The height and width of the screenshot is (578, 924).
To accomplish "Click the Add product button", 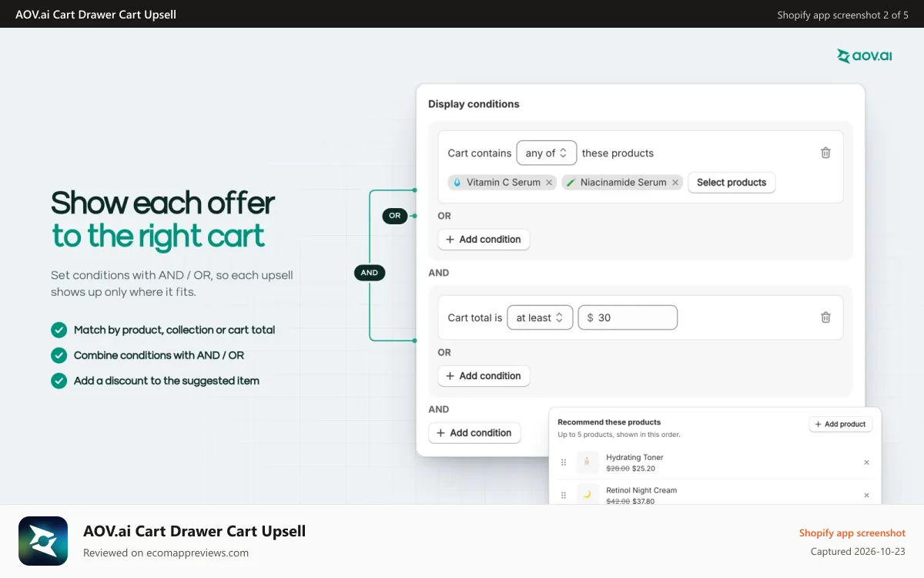I will [840, 425].
